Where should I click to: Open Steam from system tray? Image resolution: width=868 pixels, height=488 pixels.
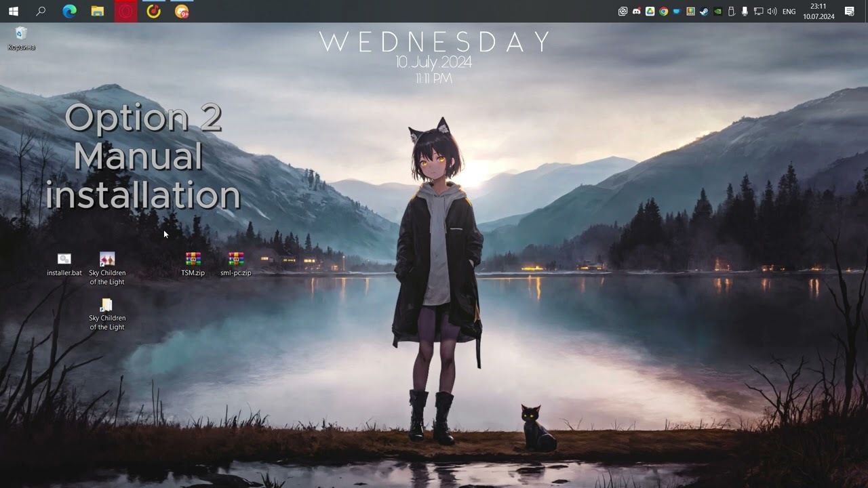point(704,12)
